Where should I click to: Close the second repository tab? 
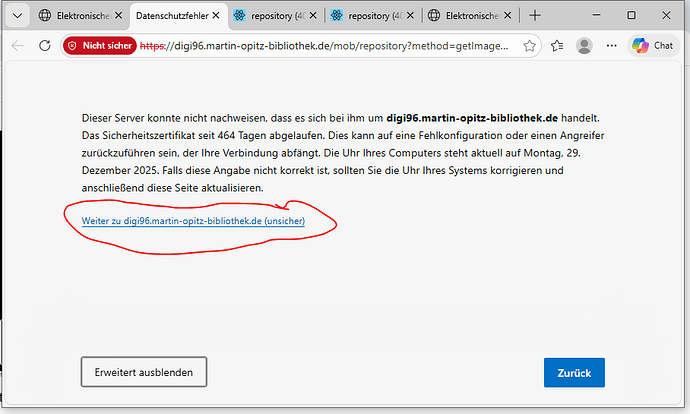410,15
